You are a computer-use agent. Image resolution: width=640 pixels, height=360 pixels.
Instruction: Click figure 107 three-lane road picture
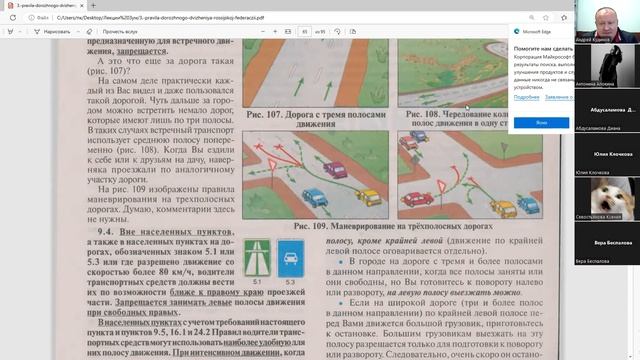(316, 73)
